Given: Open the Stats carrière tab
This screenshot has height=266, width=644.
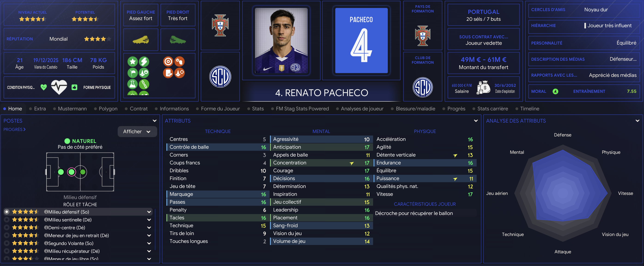Looking at the screenshot, I should (492, 109).
